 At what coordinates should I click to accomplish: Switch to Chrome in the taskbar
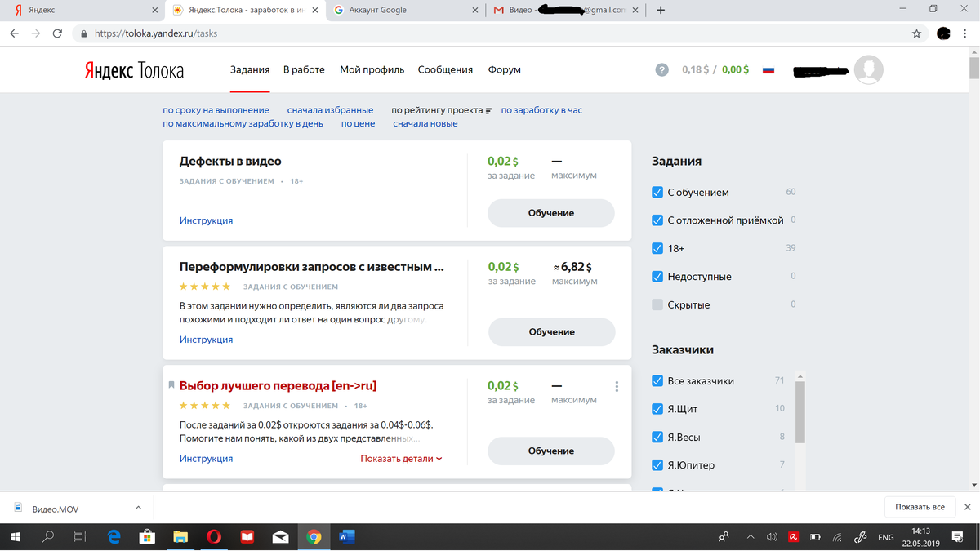point(314,536)
